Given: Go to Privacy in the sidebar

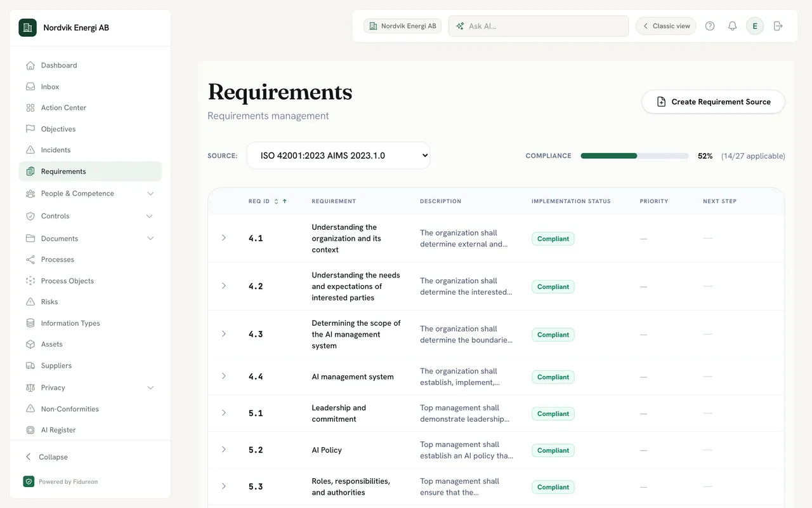Looking at the screenshot, I should [53, 387].
